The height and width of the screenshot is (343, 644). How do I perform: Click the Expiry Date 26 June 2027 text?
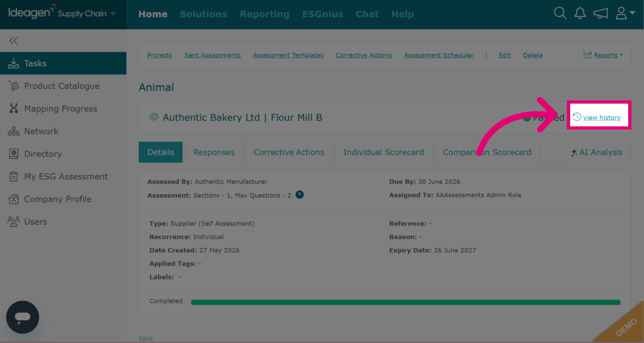click(x=432, y=250)
